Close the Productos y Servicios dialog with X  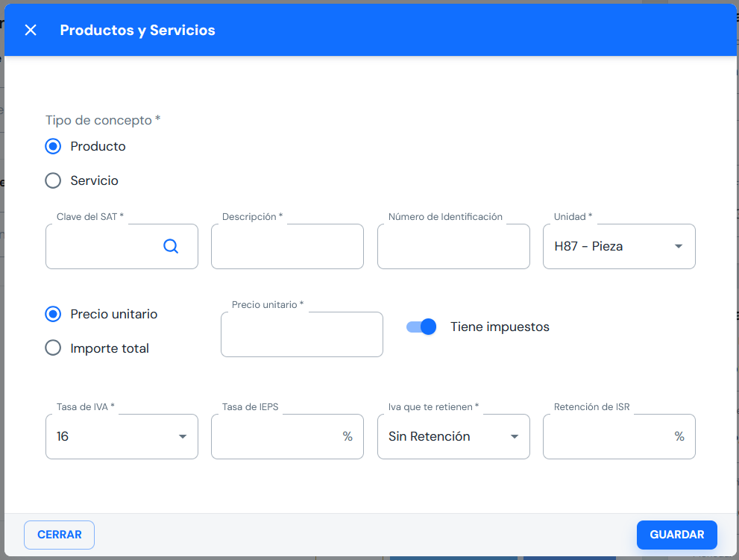click(x=31, y=30)
